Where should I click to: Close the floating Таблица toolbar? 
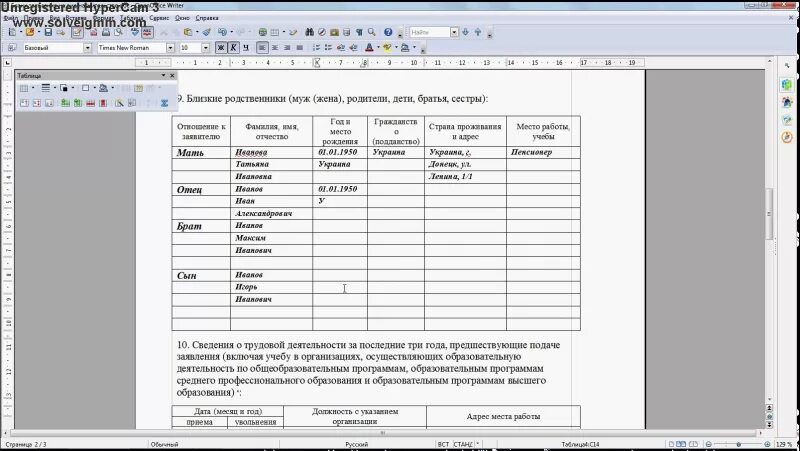click(172, 76)
